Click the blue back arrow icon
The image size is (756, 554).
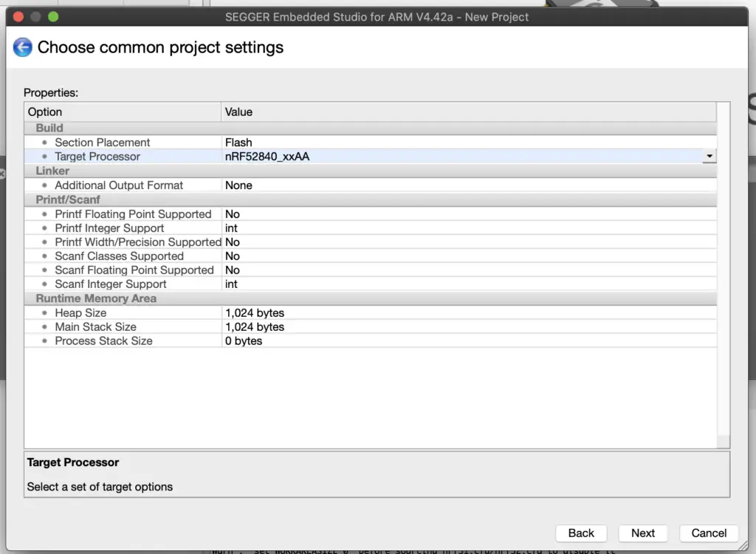22,47
